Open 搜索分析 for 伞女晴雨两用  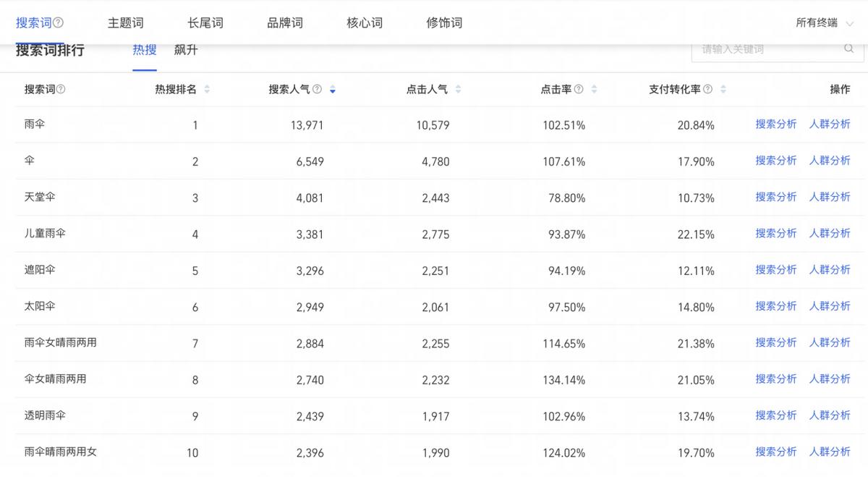pos(776,379)
